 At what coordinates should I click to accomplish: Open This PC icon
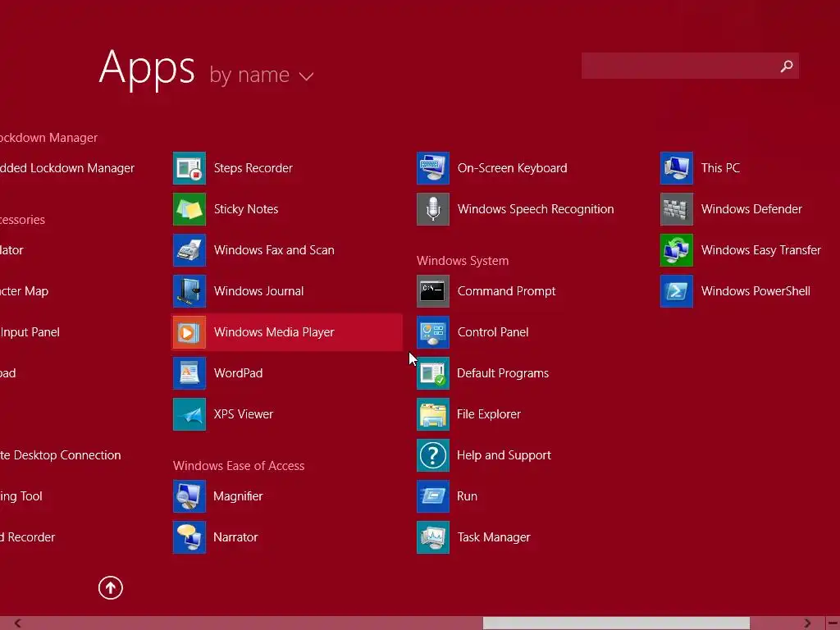click(677, 168)
